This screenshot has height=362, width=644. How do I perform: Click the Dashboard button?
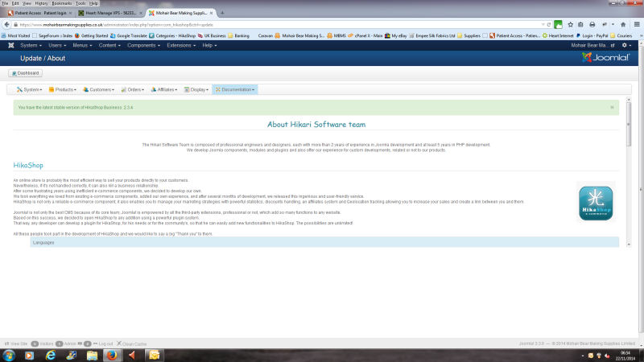tap(25, 73)
